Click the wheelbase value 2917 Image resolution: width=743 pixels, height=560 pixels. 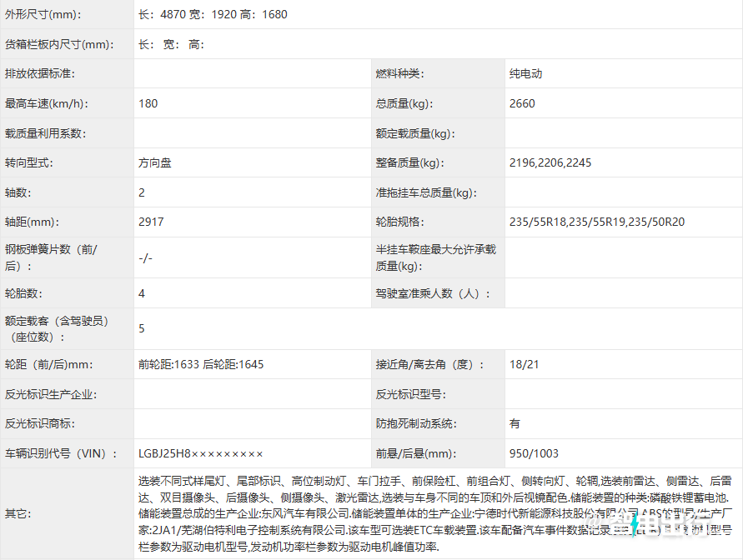point(151,222)
